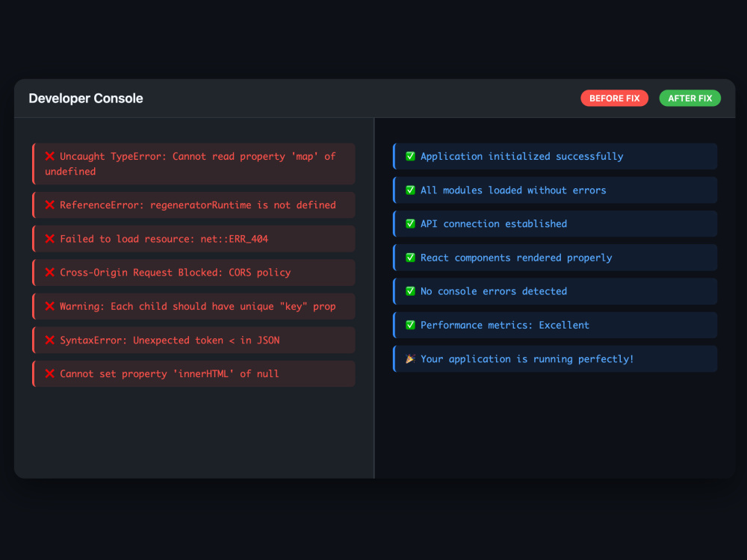Select "Your application is running perfectly!" text

point(527,359)
